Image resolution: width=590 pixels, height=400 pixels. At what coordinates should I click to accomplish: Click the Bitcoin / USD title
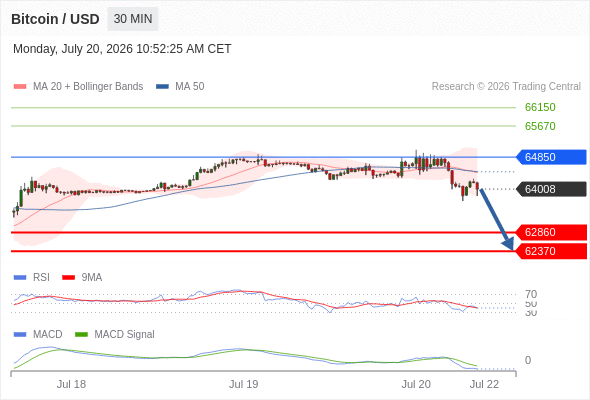pyautogui.click(x=55, y=19)
